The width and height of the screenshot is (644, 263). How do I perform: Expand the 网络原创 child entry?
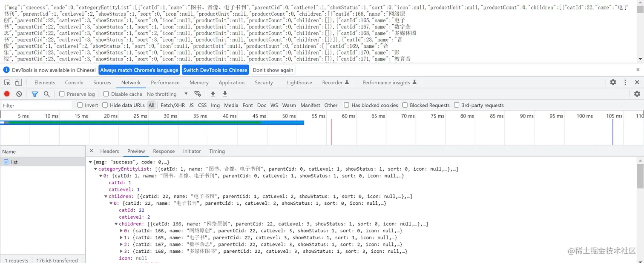121,231
